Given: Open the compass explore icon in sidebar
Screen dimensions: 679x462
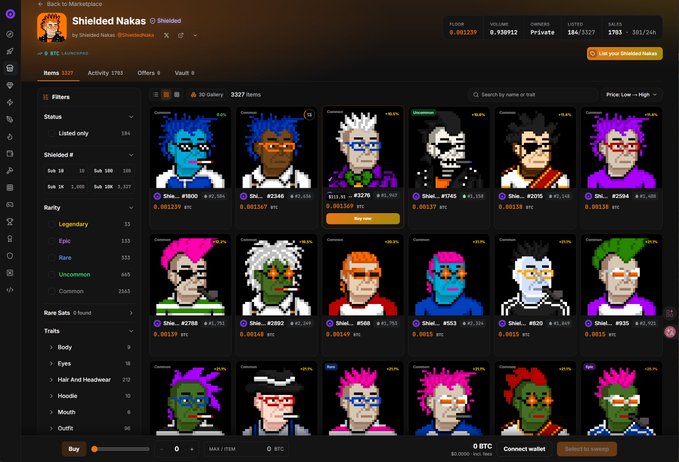Looking at the screenshot, I should (10, 34).
